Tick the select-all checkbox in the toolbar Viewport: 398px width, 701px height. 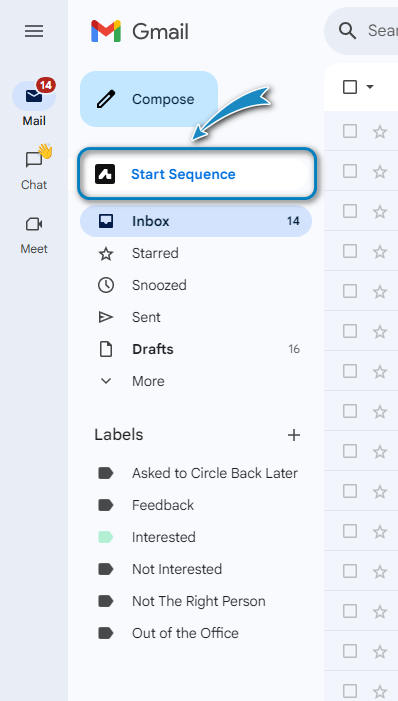point(350,87)
